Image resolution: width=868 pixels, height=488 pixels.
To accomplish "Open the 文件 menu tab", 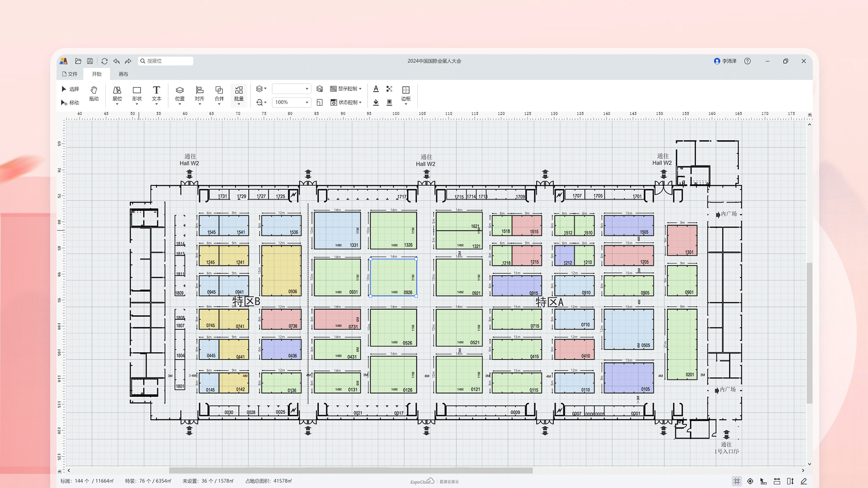I will 70,74.
